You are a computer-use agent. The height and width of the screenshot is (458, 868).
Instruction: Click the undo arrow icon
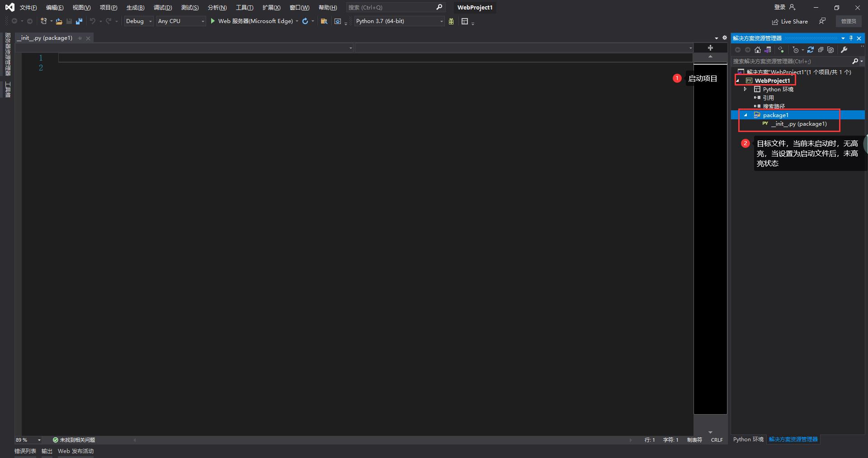[92, 21]
